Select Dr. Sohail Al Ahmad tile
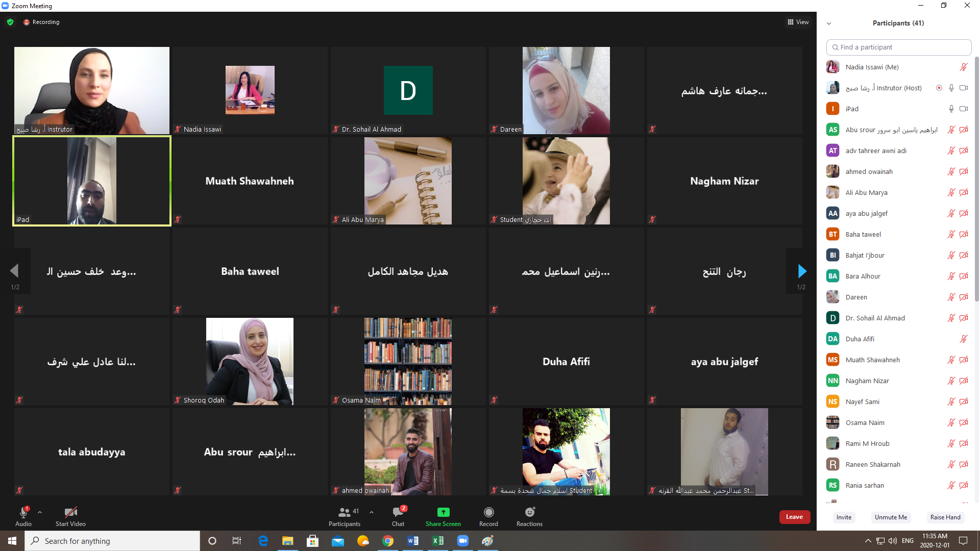Image resolution: width=980 pixels, height=551 pixels. [408, 90]
